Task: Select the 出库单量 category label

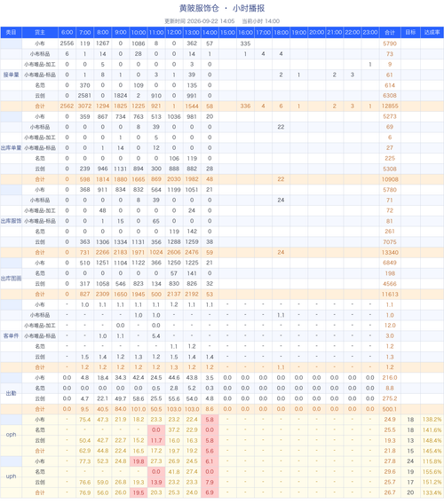Action: coord(11,148)
